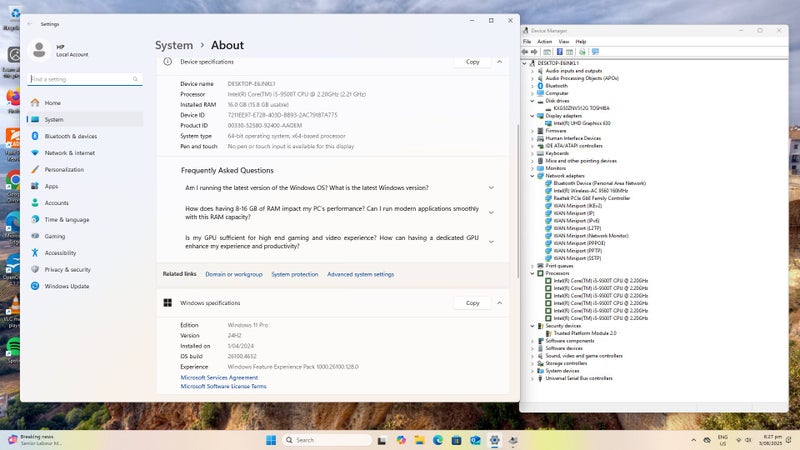Select Intel(R) UHD Graphics 630 device

(582, 123)
